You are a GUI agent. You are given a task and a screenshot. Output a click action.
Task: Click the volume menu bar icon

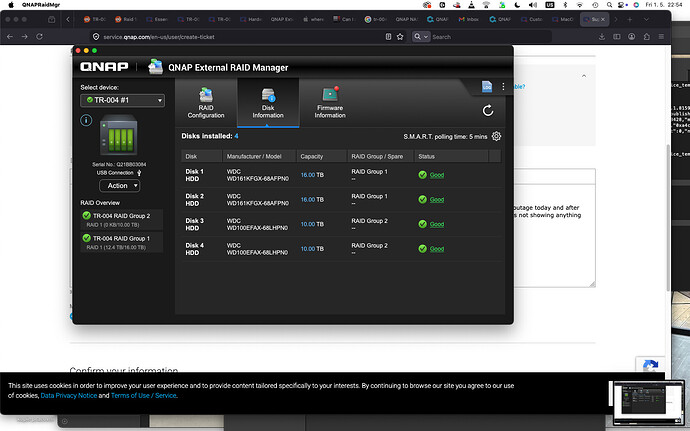[533, 5]
